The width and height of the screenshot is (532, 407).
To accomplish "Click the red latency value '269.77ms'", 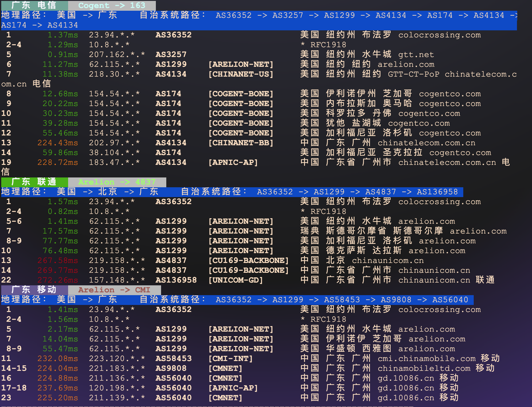I will click(x=58, y=270).
